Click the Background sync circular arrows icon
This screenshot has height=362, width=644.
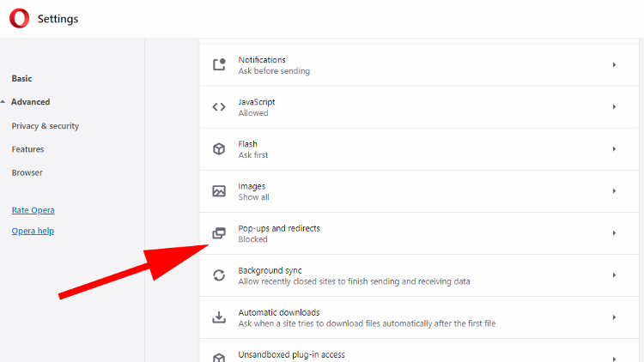[219, 275]
